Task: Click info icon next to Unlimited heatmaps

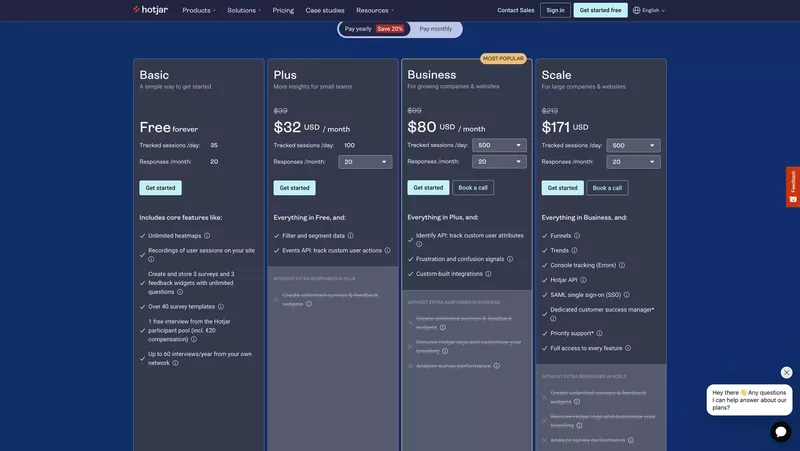Action: point(207,236)
